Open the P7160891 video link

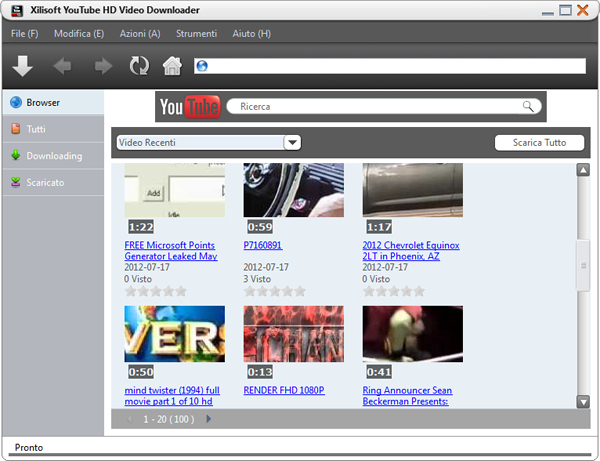tap(262, 245)
